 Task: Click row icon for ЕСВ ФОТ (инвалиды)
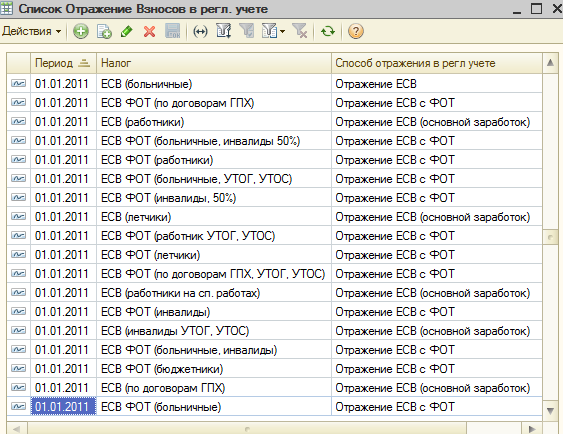(18, 312)
